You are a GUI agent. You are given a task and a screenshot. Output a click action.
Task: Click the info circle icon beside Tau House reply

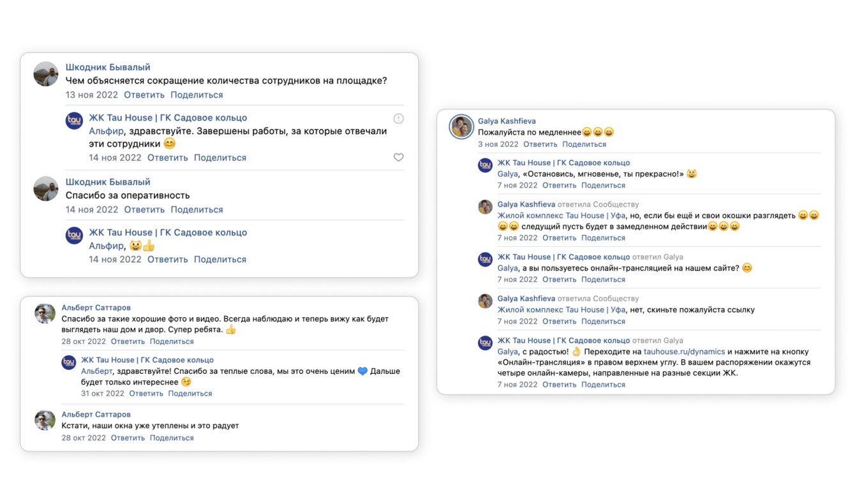(398, 119)
